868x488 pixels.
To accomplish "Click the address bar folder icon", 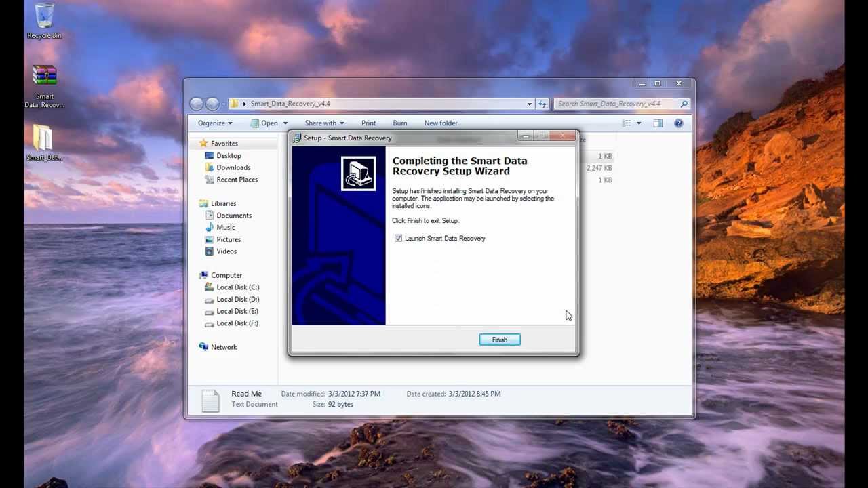I will (x=234, y=104).
